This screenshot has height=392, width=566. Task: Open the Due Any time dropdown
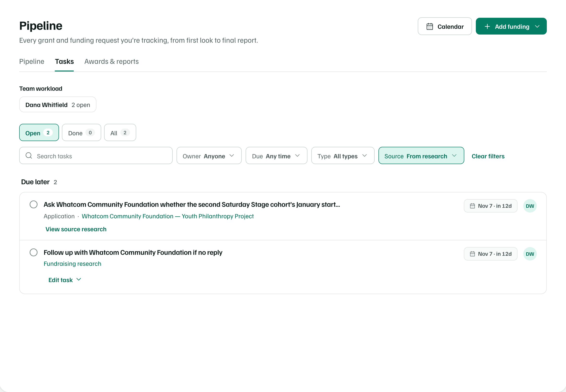(x=276, y=156)
